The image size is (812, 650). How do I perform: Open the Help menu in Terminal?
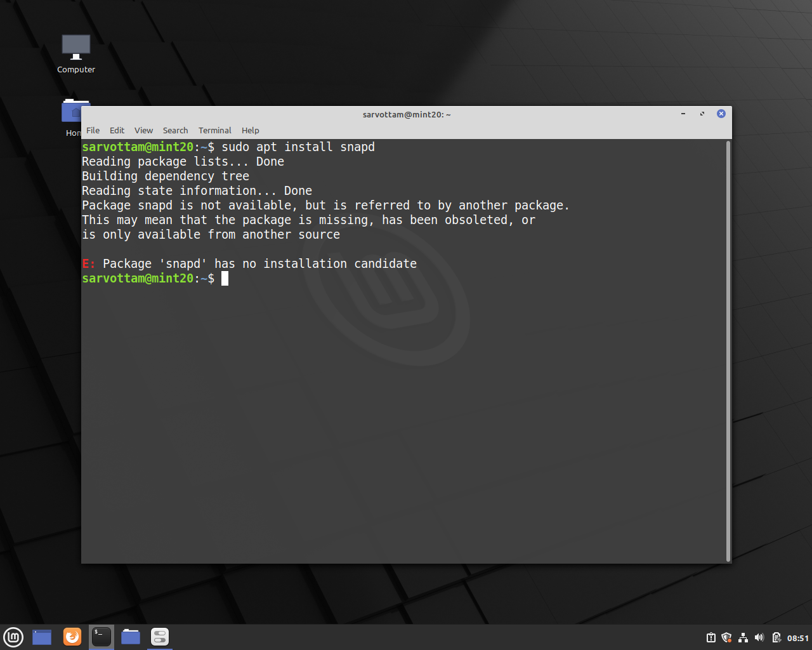tap(250, 130)
